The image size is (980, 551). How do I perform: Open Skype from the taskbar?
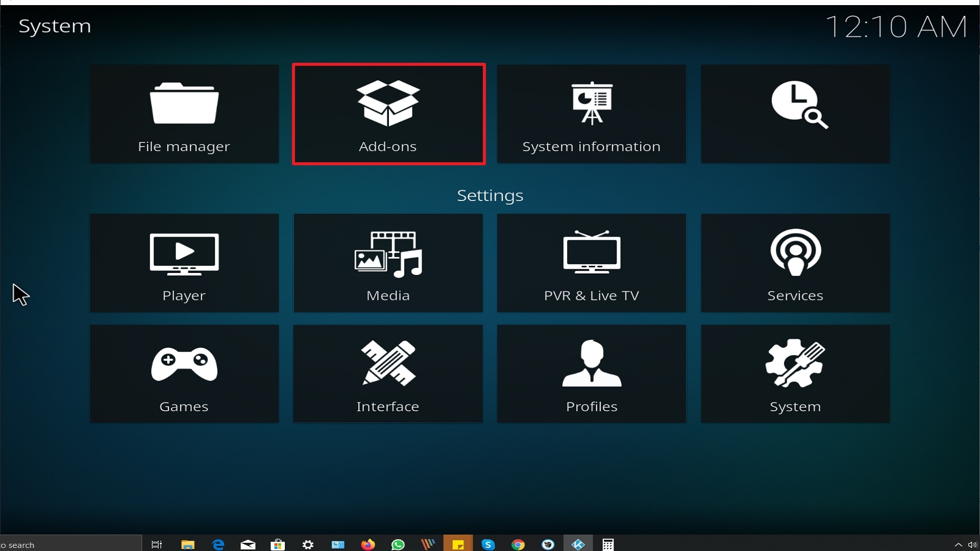(488, 544)
